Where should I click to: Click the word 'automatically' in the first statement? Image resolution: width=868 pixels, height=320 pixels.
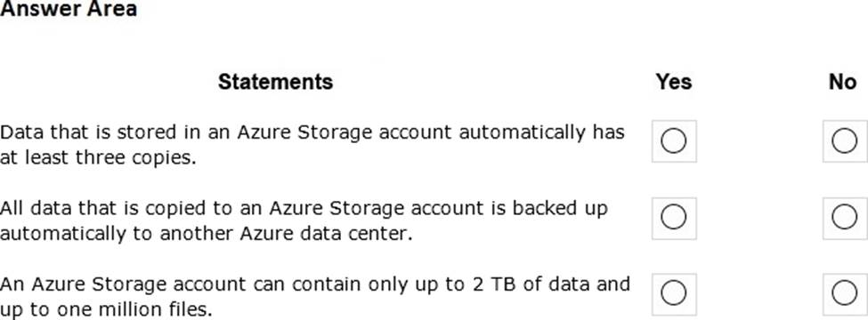(x=523, y=133)
